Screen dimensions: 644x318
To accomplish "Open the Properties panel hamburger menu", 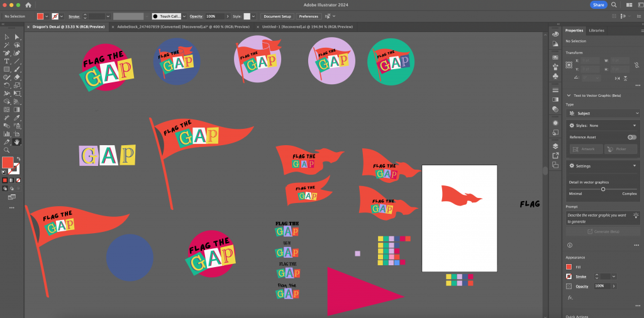I will click(x=642, y=30).
